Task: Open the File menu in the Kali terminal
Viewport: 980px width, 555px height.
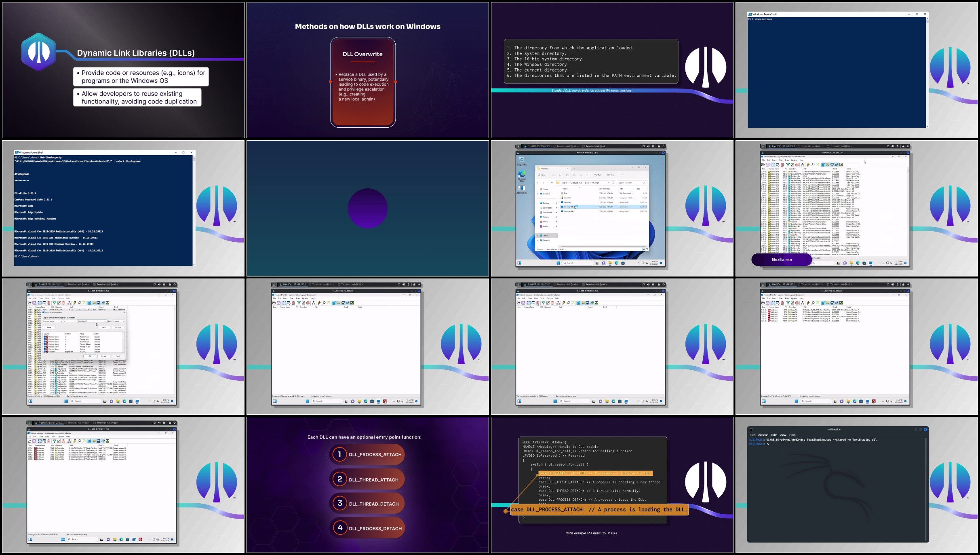Action: (x=752, y=435)
